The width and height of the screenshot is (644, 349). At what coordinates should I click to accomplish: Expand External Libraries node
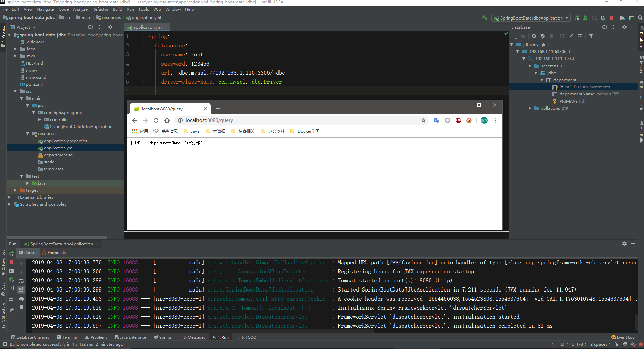pos(9,197)
